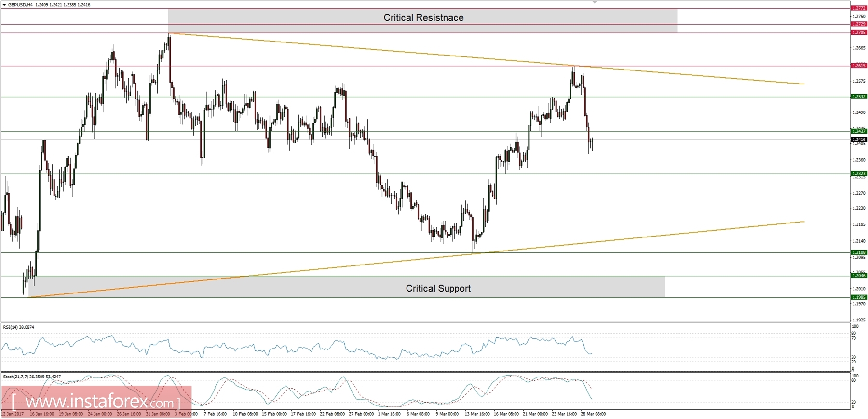Viewport: 868px width, 419px height.
Task: Click the 17 Feb 16:00 date label
Action: [x=303, y=414]
